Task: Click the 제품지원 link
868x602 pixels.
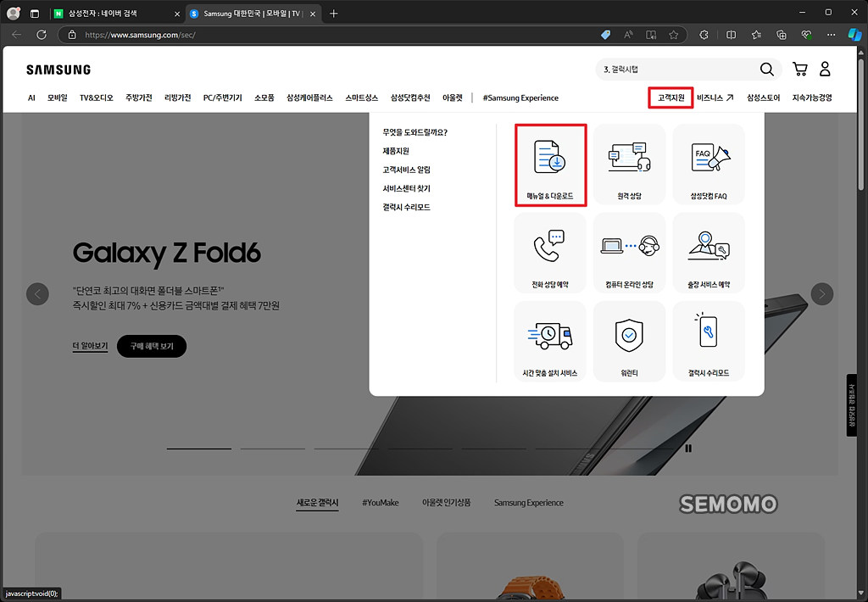Action: coord(396,151)
